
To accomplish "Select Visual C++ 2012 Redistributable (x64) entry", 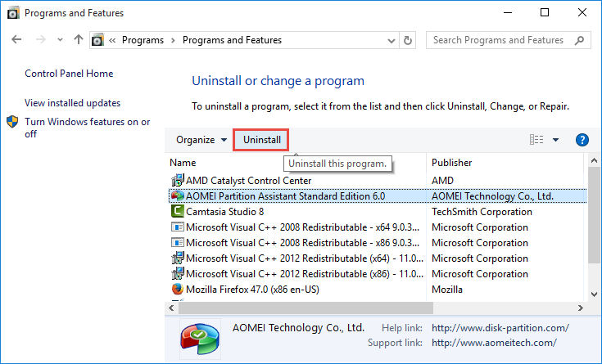I will coord(305,258).
